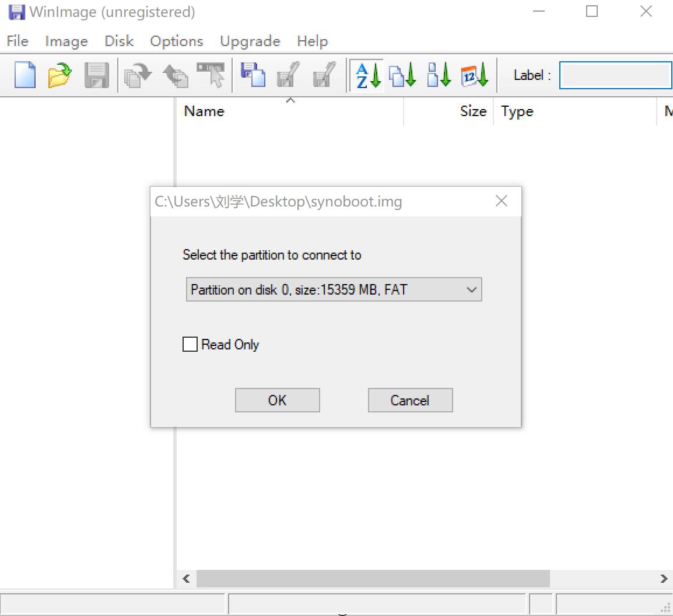Open the File menu

click(17, 41)
